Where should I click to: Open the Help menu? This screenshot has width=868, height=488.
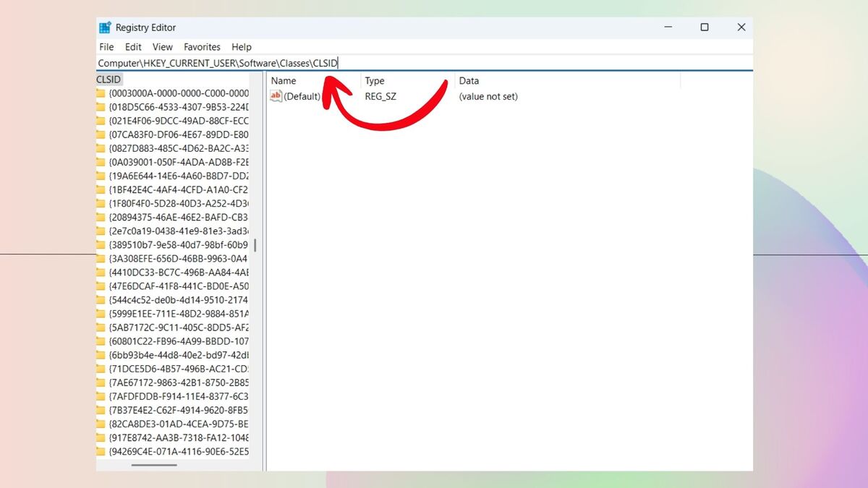242,47
